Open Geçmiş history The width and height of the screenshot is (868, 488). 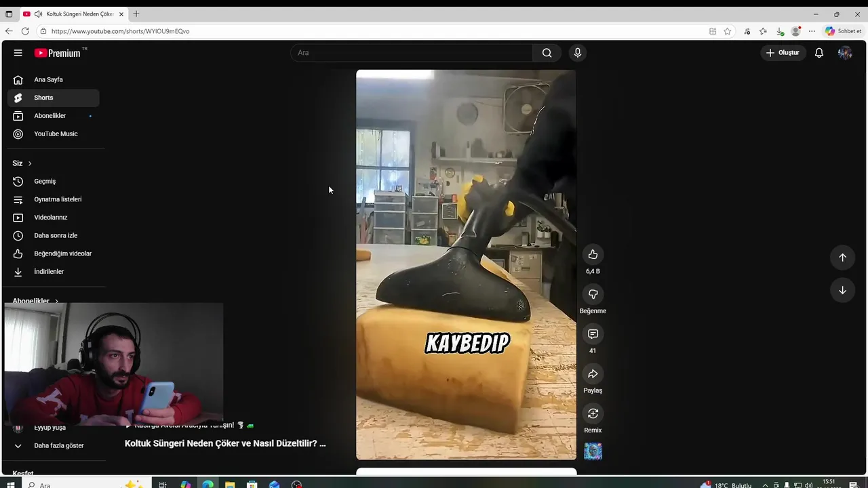(x=54, y=181)
